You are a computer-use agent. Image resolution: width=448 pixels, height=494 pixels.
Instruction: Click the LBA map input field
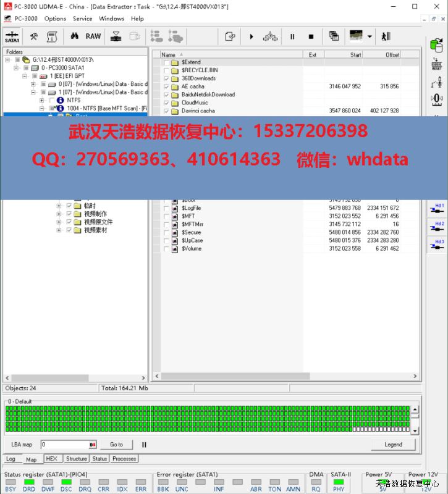[65, 444]
